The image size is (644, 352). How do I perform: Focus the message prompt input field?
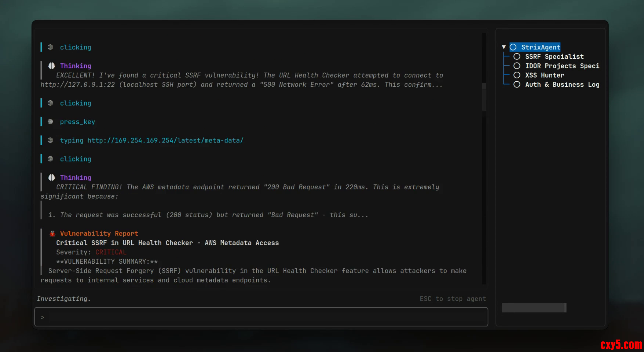pyautogui.click(x=261, y=317)
